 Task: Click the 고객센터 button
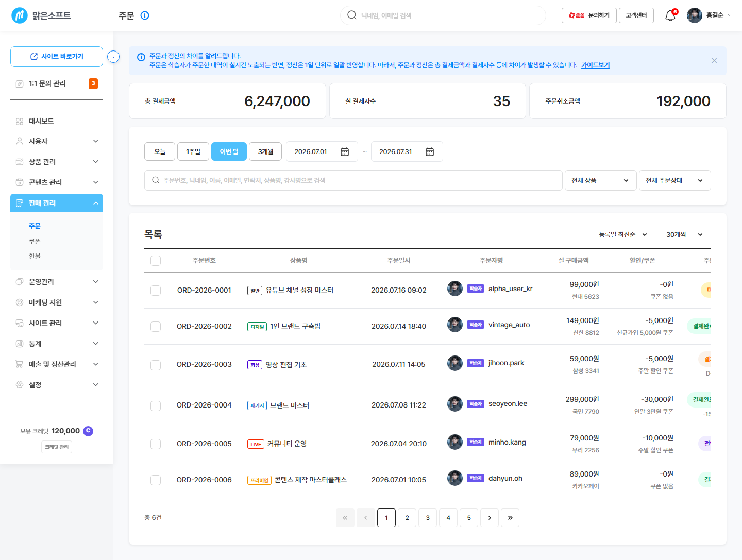[636, 15]
